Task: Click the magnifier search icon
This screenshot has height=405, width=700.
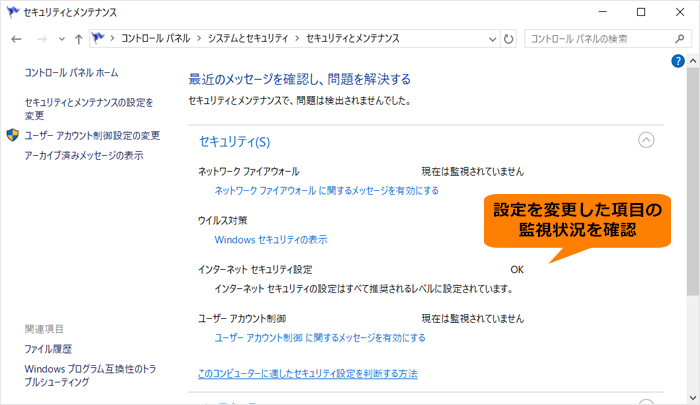Action: (x=679, y=39)
